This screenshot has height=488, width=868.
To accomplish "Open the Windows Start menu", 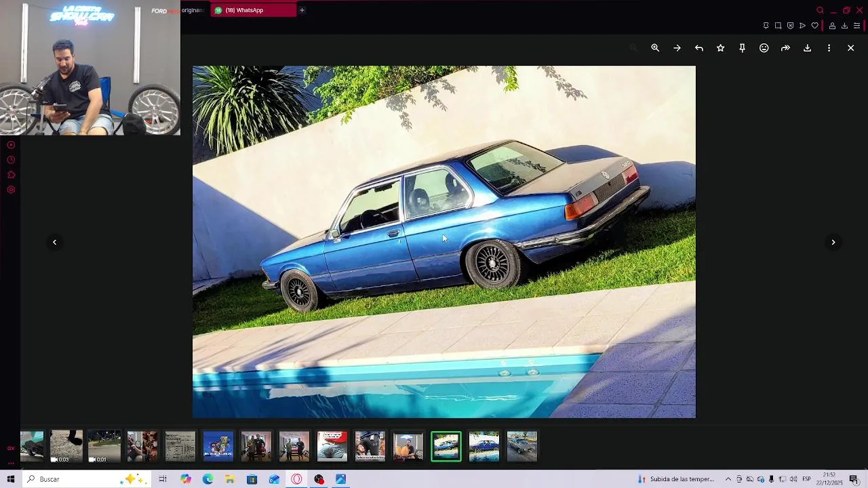I will [x=11, y=479].
